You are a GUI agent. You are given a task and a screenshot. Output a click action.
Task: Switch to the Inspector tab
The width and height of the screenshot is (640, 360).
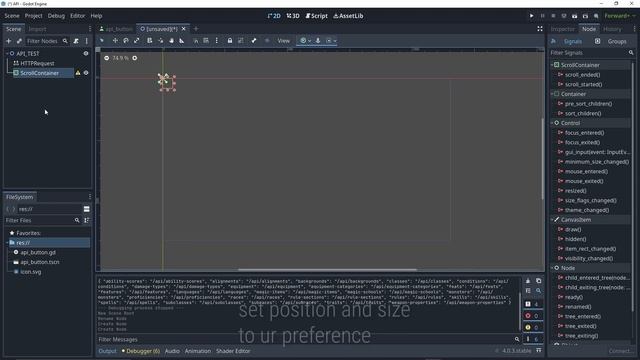click(x=562, y=29)
